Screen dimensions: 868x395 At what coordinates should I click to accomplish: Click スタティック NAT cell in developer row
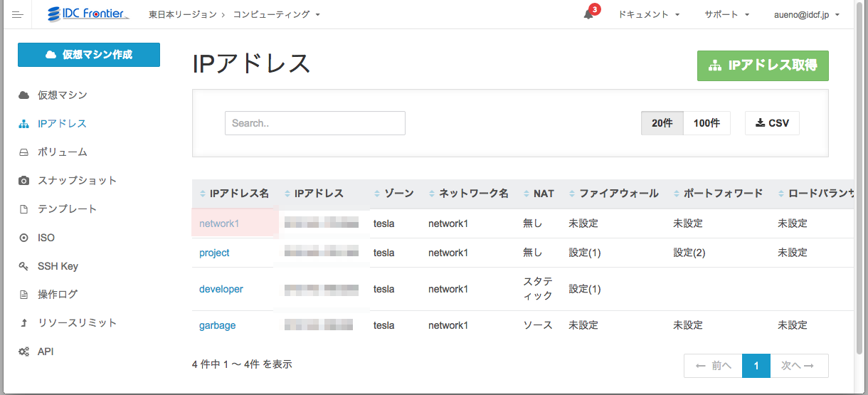click(538, 289)
